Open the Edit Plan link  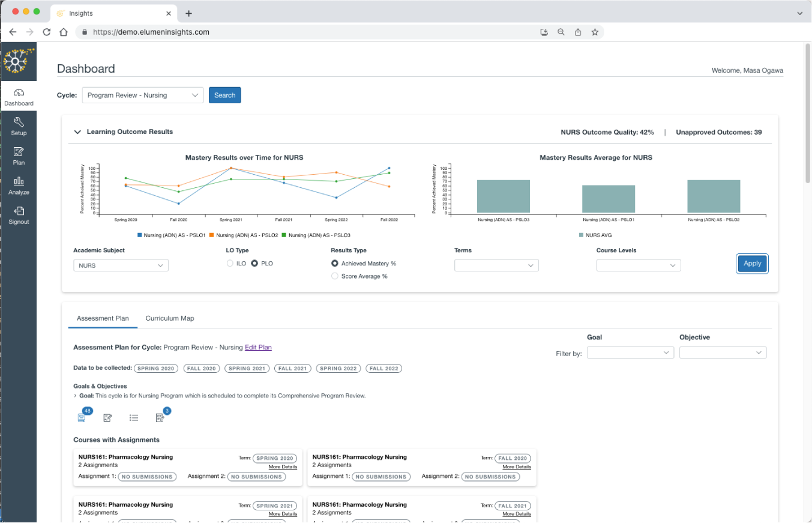pos(258,347)
